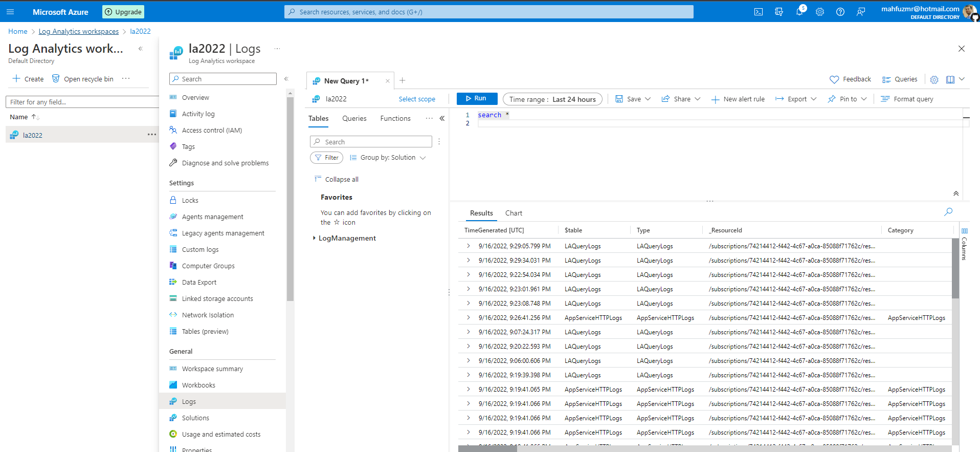
Task: Expand the 9:26:41.256 PM result row
Action: pyautogui.click(x=468, y=317)
